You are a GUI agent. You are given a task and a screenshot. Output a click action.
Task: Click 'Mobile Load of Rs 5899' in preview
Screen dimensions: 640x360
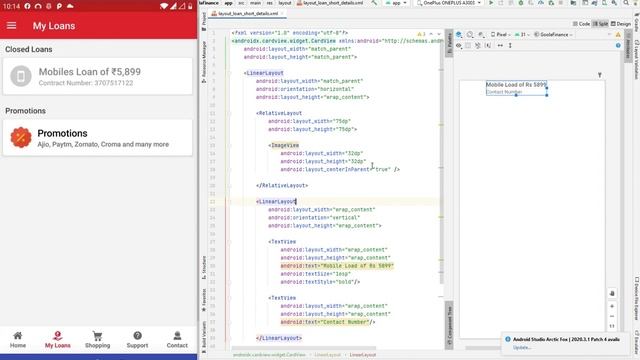[x=516, y=84]
